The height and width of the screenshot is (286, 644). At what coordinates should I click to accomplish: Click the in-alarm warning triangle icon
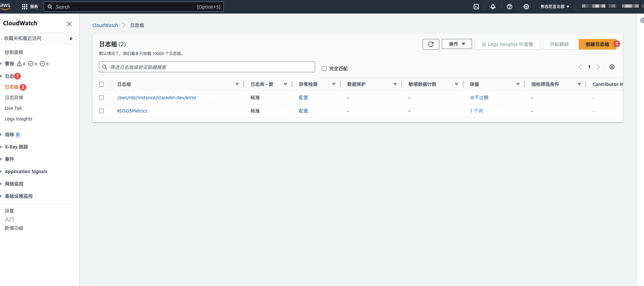[19, 64]
